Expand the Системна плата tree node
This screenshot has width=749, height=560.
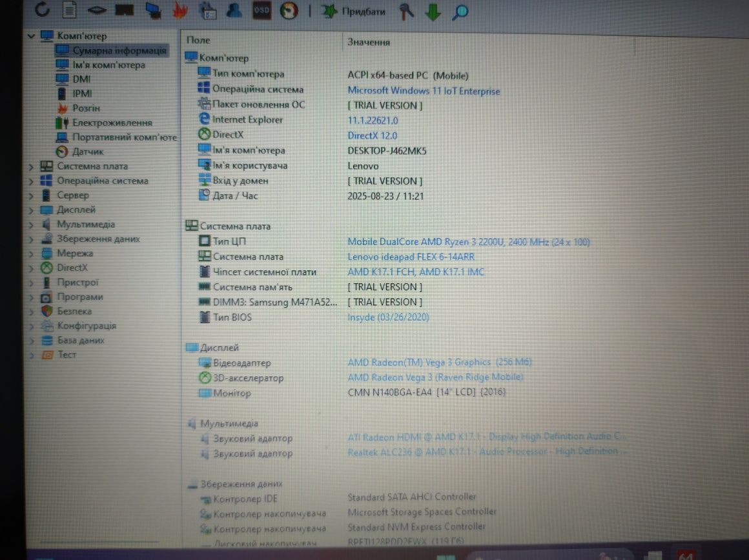(31, 166)
